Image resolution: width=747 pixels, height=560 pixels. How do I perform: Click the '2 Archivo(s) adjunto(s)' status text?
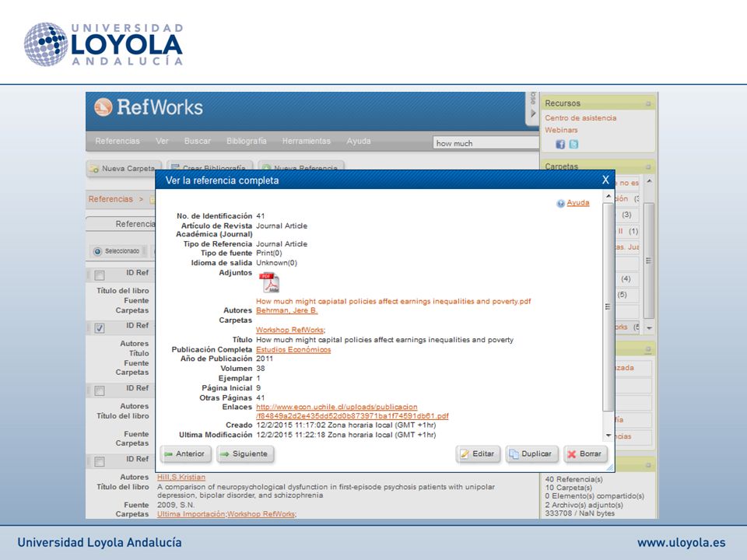pyautogui.click(x=584, y=505)
